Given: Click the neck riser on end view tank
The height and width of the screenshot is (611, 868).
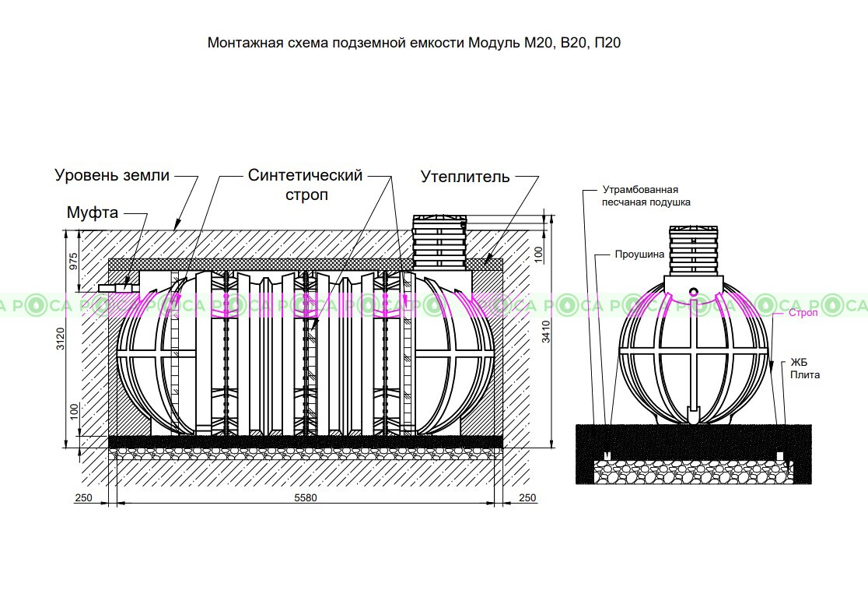Looking at the screenshot, I should click(692, 251).
